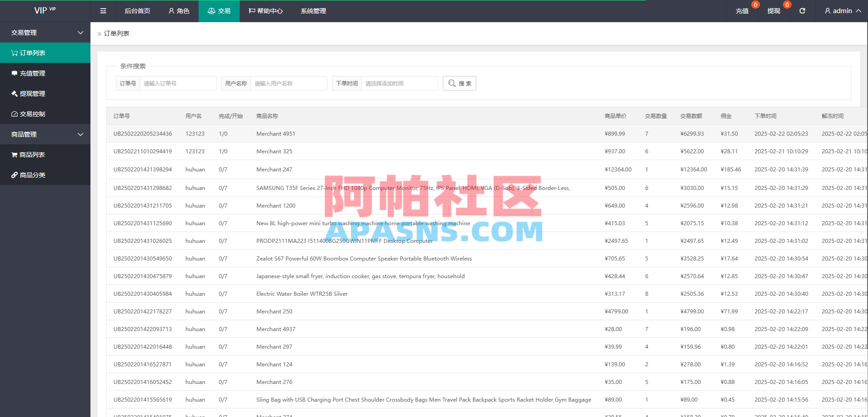
Task: Click the scales icon on the 交易 tab
Action: pos(211,10)
